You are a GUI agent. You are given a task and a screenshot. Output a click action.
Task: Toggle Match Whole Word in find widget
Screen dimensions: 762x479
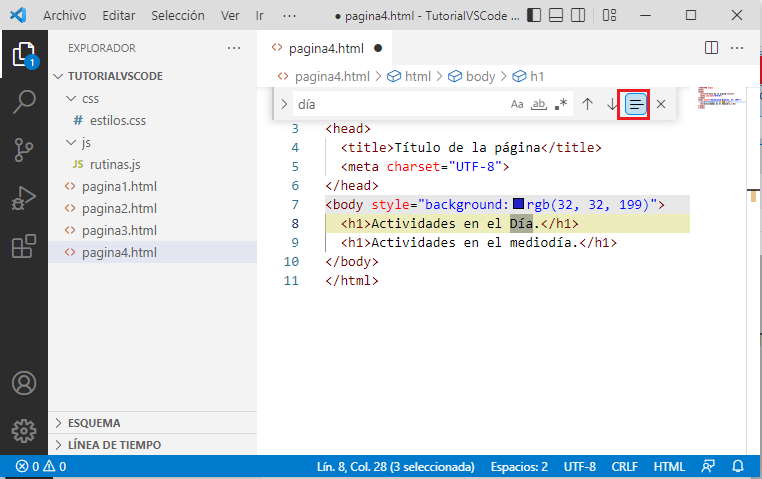point(539,104)
